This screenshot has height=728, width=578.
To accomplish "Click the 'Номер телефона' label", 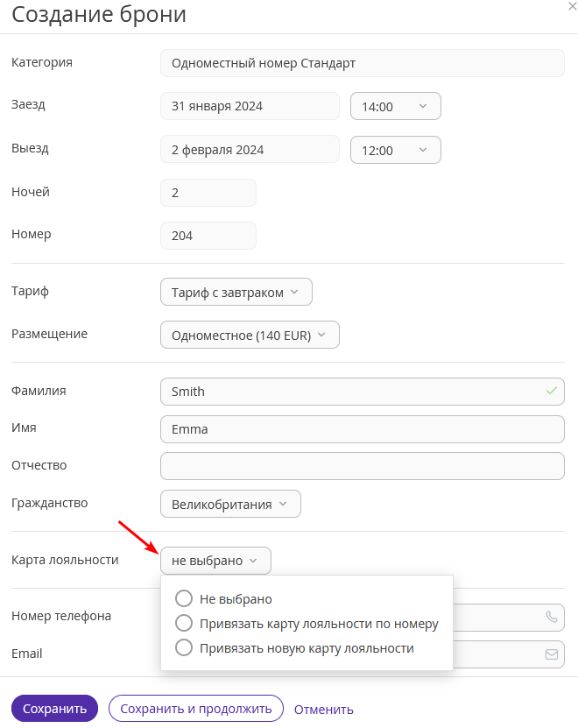I will coord(61,616).
